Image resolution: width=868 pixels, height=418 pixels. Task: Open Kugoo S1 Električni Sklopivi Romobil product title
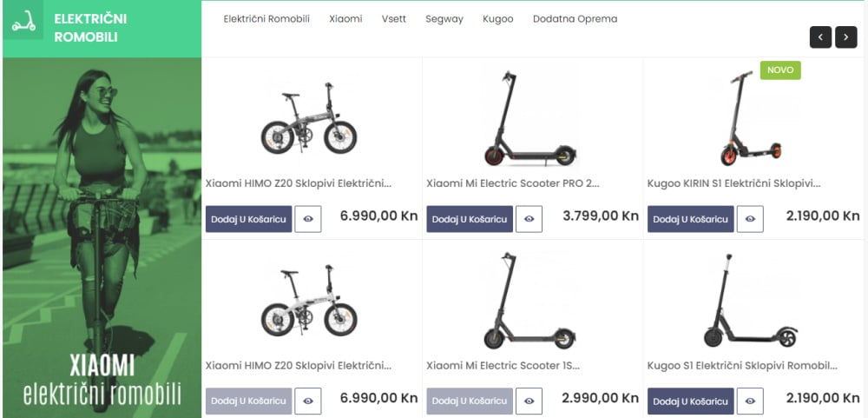[742, 366]
